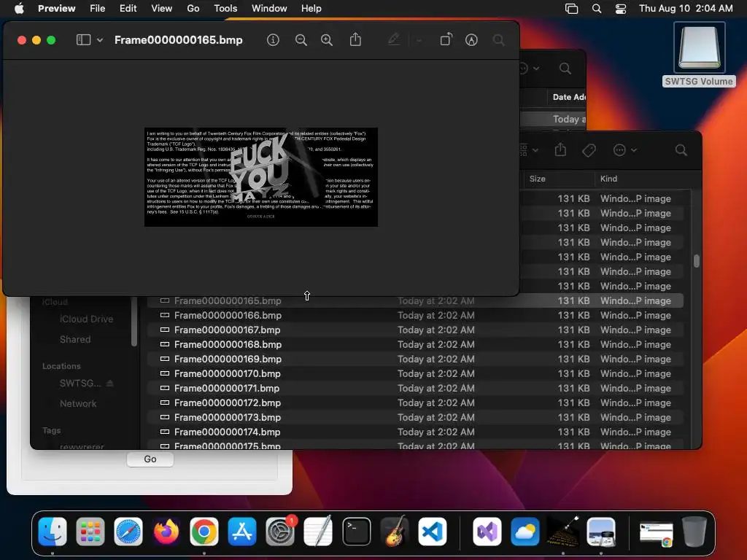The image size is (747, 560).
Task: Launch Google Chrome from the Dock
Action: tap(204, 532)
